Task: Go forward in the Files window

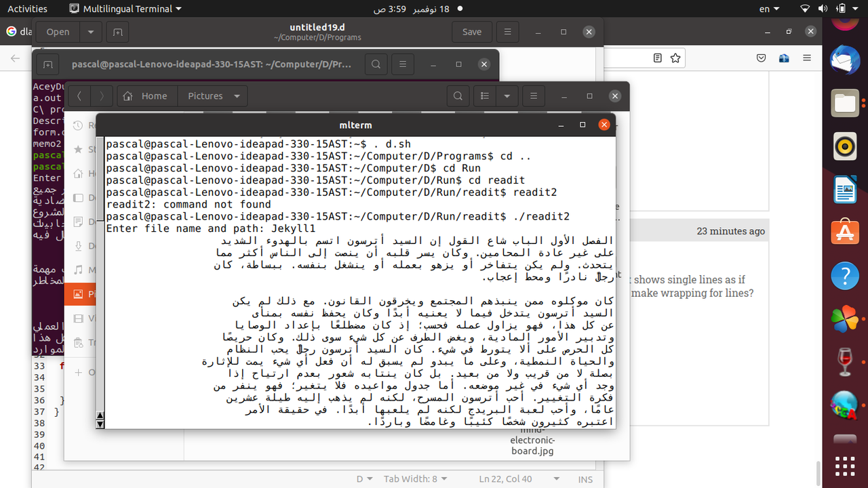Action: click(x=101, y=96)
